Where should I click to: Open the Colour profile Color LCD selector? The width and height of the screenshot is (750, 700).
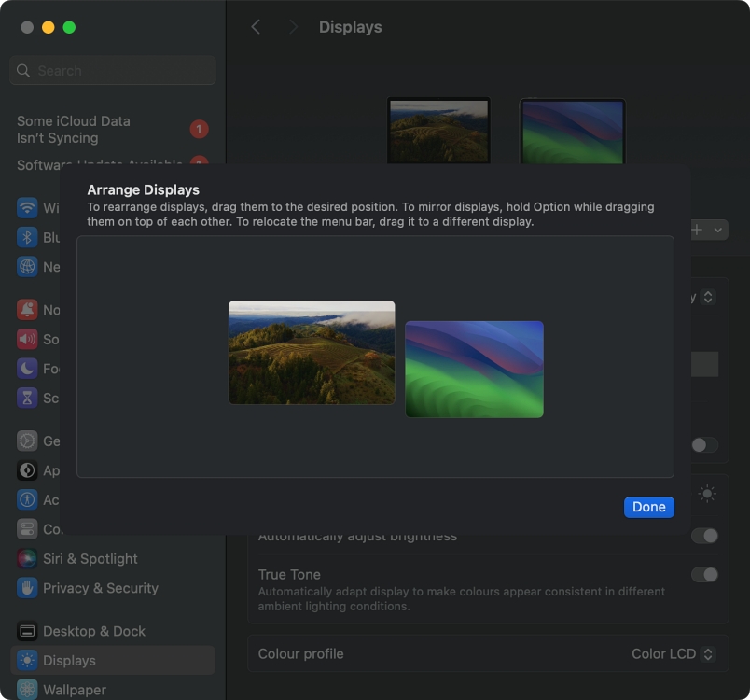(673, 653)
